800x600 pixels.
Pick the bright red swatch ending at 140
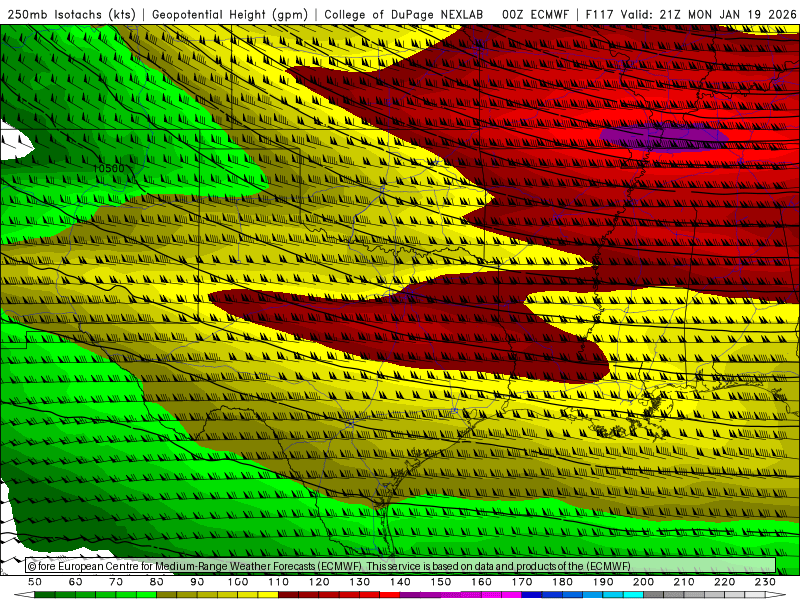(x=390, y=595)
